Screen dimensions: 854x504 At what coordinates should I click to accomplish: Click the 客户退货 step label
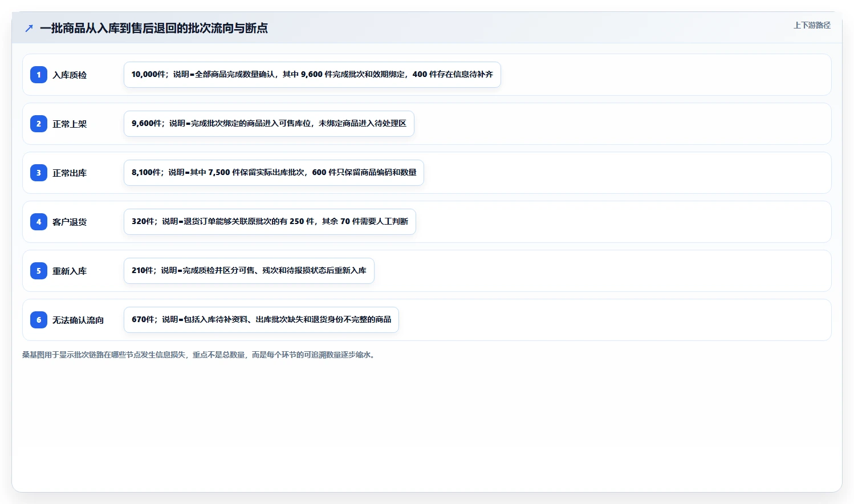70,222
